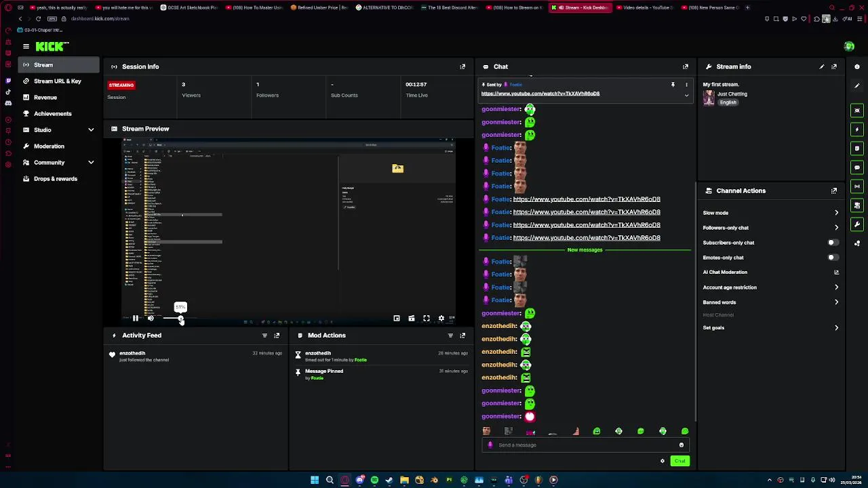Toggle Emotes-only chat switch
The image size is (868, 488).
tap(833, 258)
